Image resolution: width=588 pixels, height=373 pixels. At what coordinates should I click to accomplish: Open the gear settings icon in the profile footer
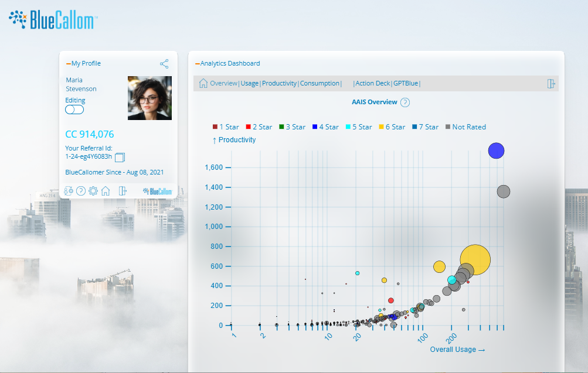(93, 190)
